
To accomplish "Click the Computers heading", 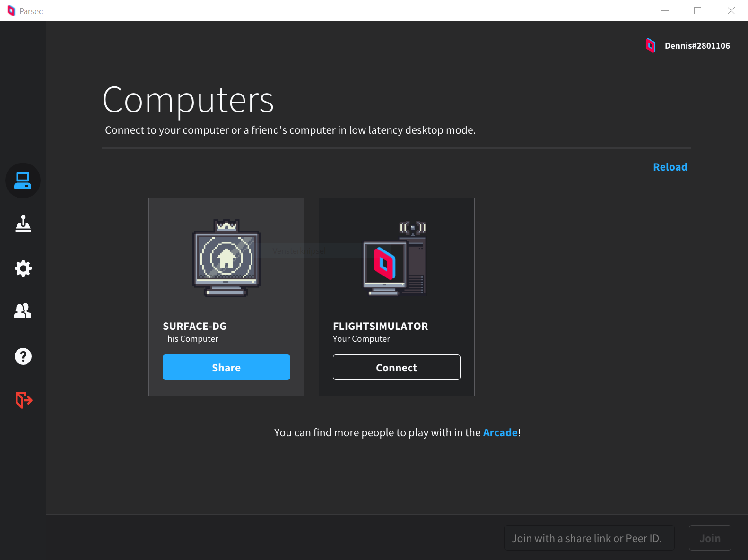I will pos(188,100).
